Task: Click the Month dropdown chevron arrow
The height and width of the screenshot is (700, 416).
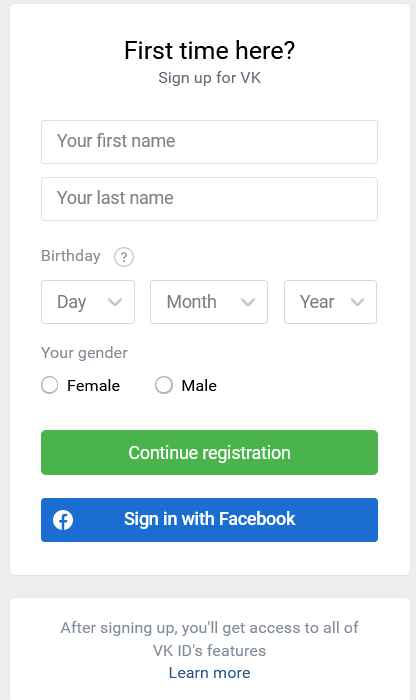Action: [248, 302]
